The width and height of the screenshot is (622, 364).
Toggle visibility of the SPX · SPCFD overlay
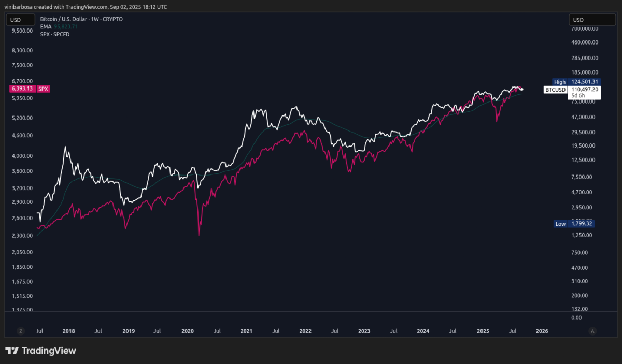(x=54, y=34)
